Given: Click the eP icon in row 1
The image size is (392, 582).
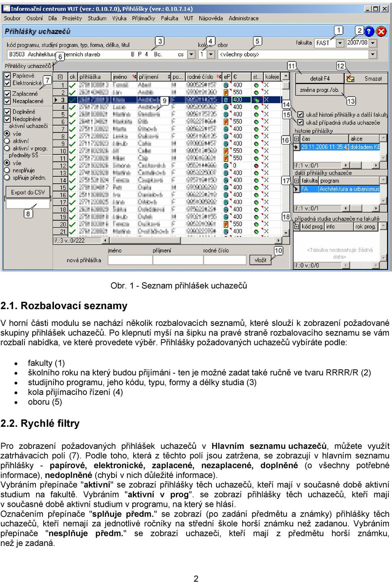Looking at the screenshot, I should click(x=226, y=85).
